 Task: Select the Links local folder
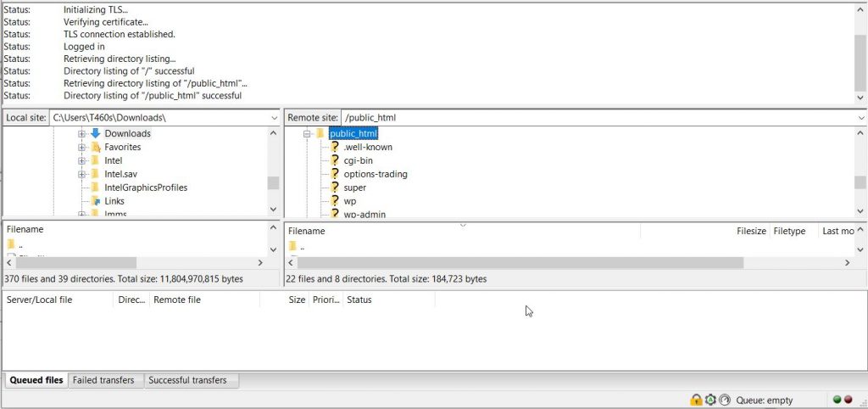[x=114, y=200]
